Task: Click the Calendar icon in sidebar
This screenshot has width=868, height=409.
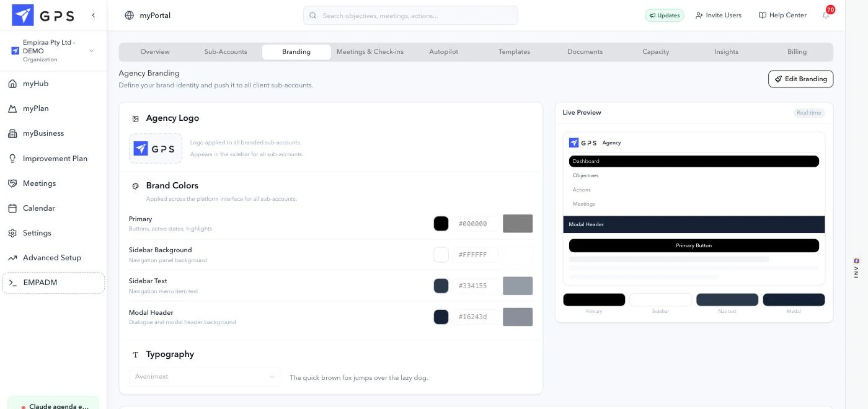Action: [x=12, y=208]
